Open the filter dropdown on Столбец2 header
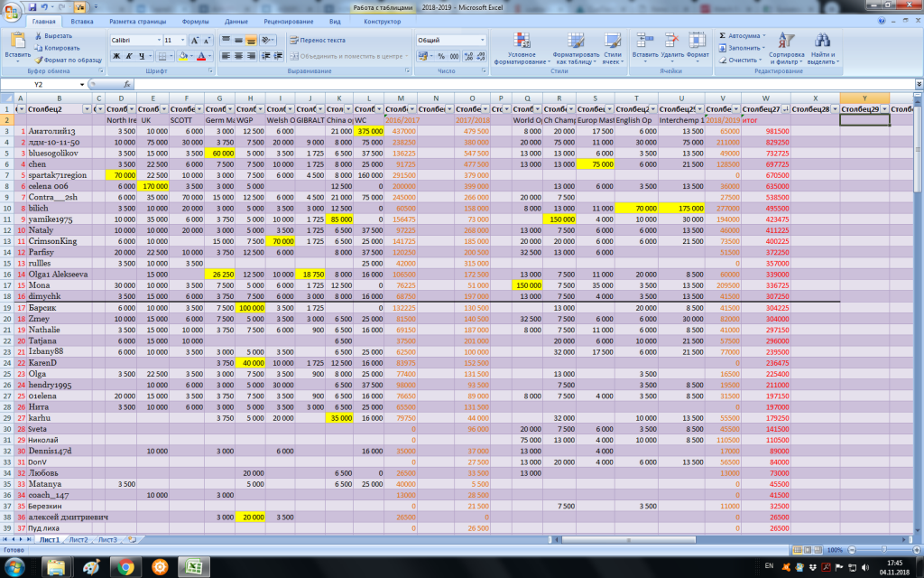The image size is (924, 578). [86, 108]
